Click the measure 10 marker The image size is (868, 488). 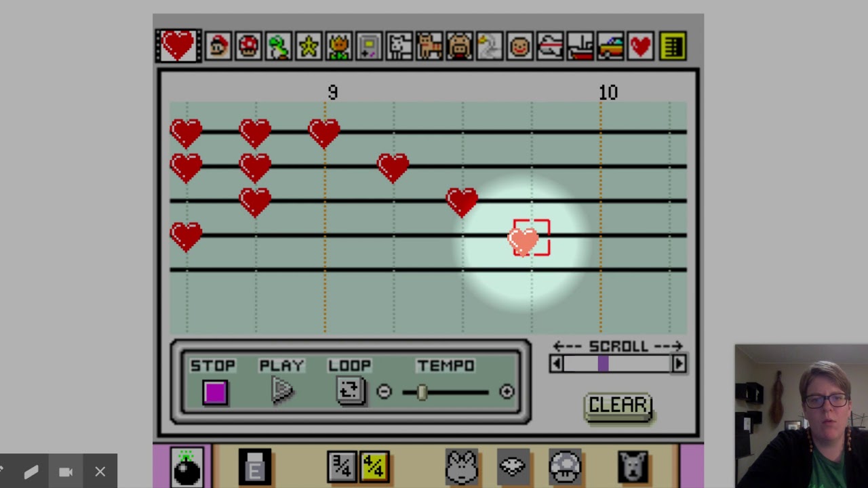click(608, 92)
